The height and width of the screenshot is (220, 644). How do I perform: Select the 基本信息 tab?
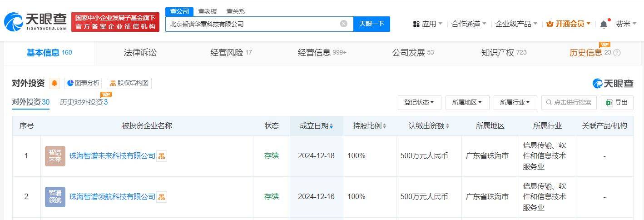pos(49,53)
